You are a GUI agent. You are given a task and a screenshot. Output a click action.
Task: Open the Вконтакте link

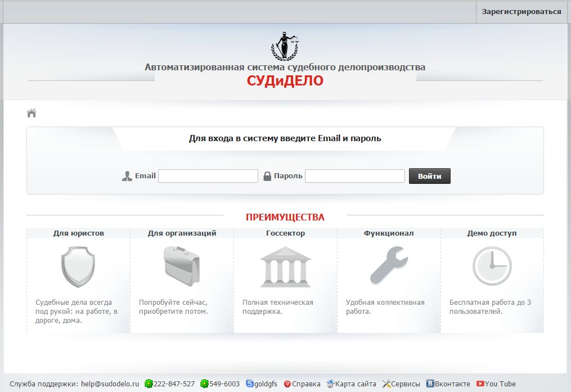click(452, 384)
